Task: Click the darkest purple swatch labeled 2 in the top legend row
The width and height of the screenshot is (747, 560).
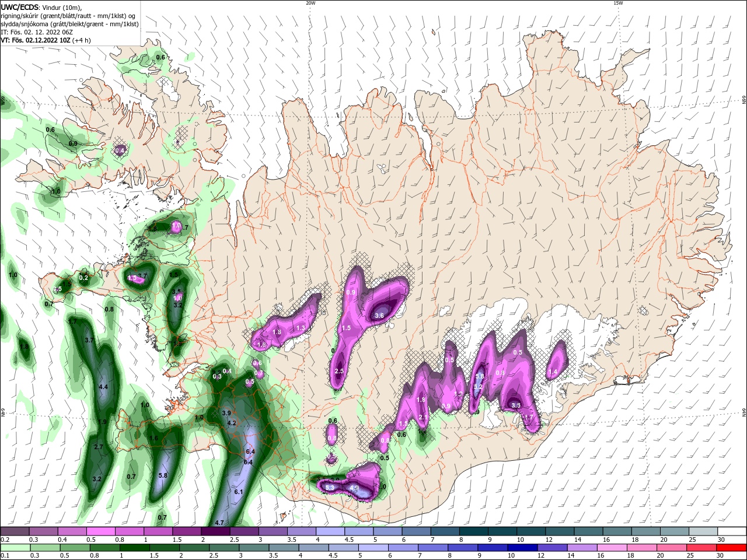Action: click(x=215, y=531)
